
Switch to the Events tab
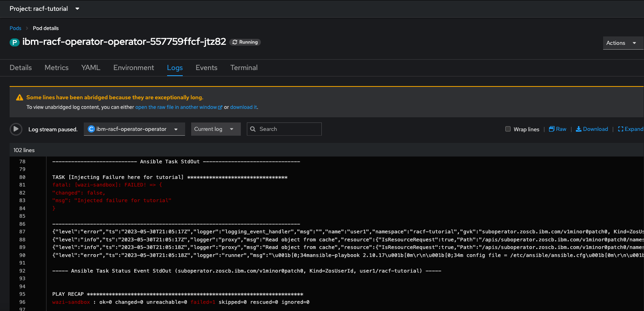point(206,68)
